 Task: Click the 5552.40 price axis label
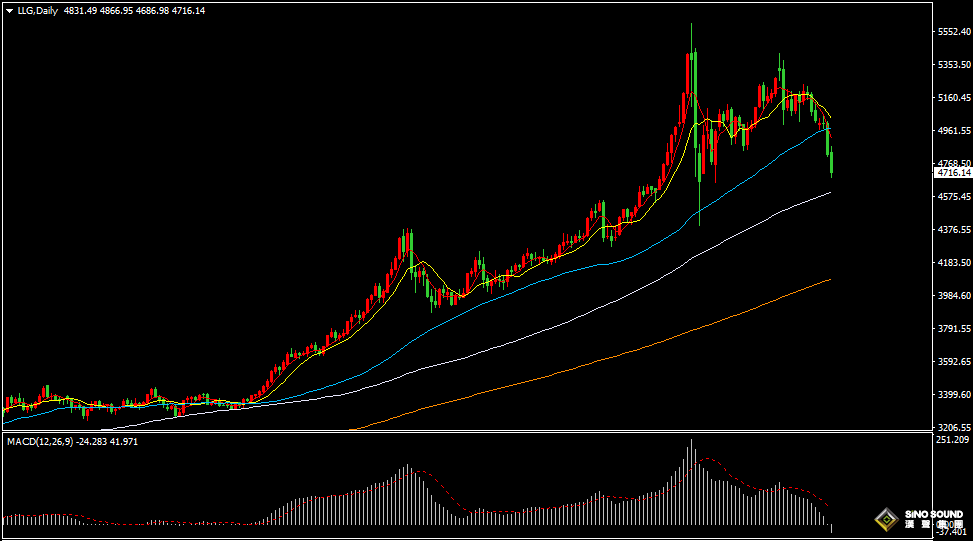point(952,32)
